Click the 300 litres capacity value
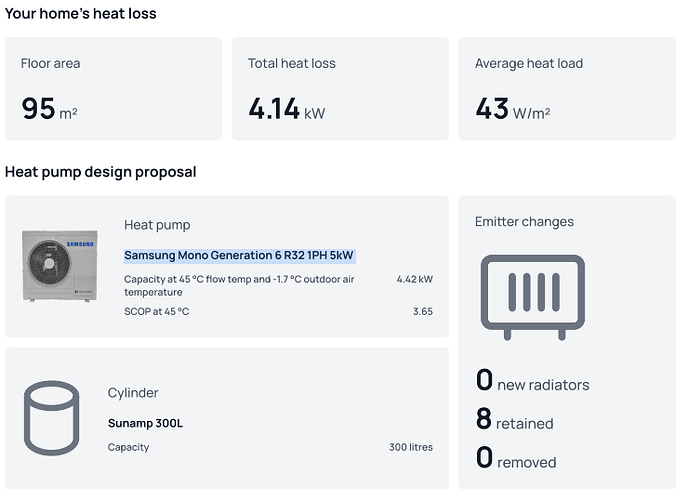 coord(410,447)
